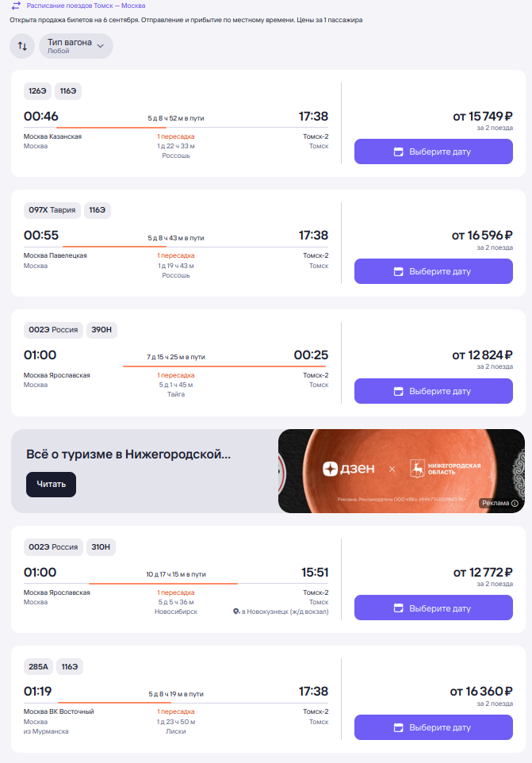
Task: Open the sort order up-down arrows button
Action: pos(22,46)
